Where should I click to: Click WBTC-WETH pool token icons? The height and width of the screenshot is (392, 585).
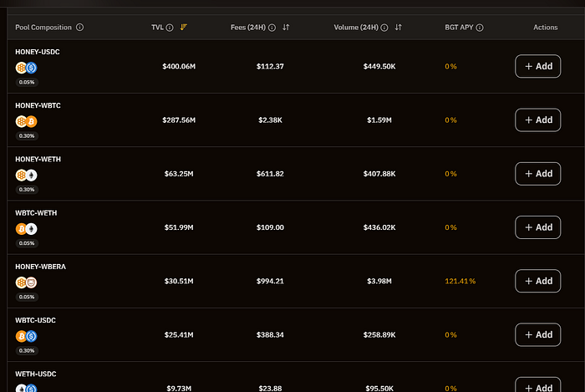point(26,229)
